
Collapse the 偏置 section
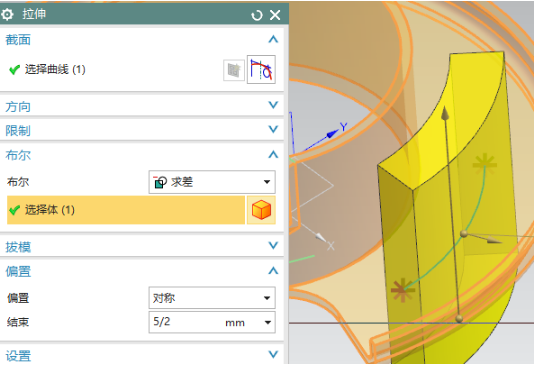(273, 271)
